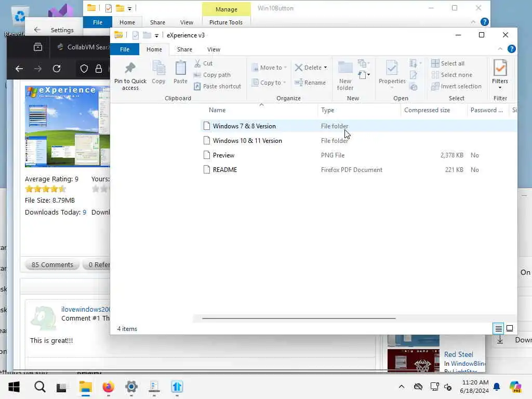Click Invert selection in ribbon

pos(456,87)
